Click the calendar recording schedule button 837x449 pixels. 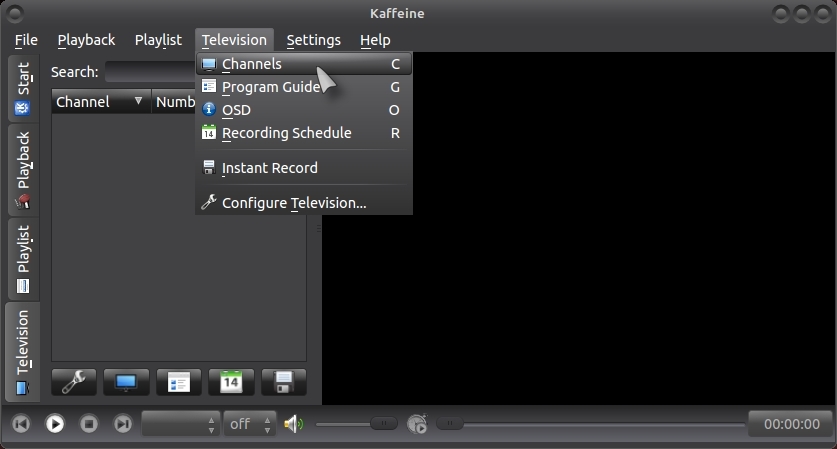[x=231, y=382]
